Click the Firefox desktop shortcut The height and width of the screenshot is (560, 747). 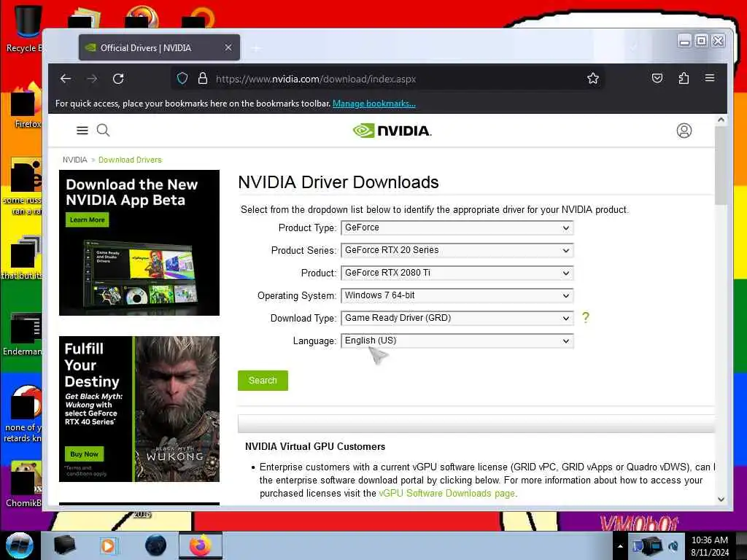[x=25, y=106]
